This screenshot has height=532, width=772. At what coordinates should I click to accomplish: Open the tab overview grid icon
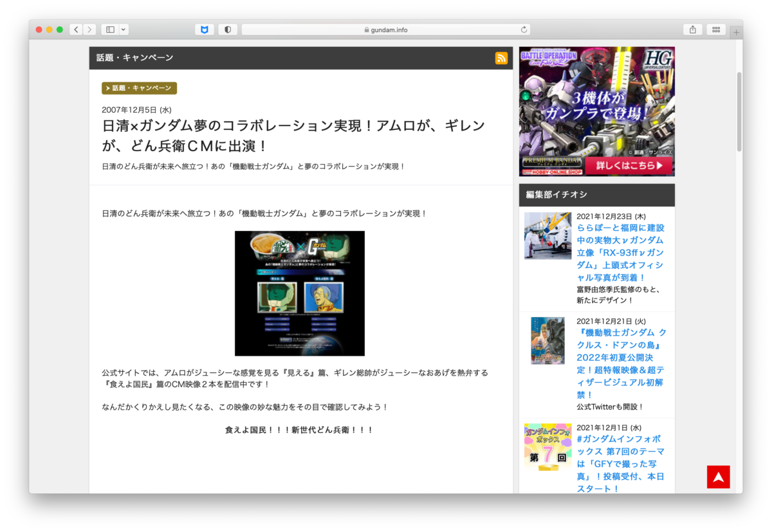click(716, 29)
